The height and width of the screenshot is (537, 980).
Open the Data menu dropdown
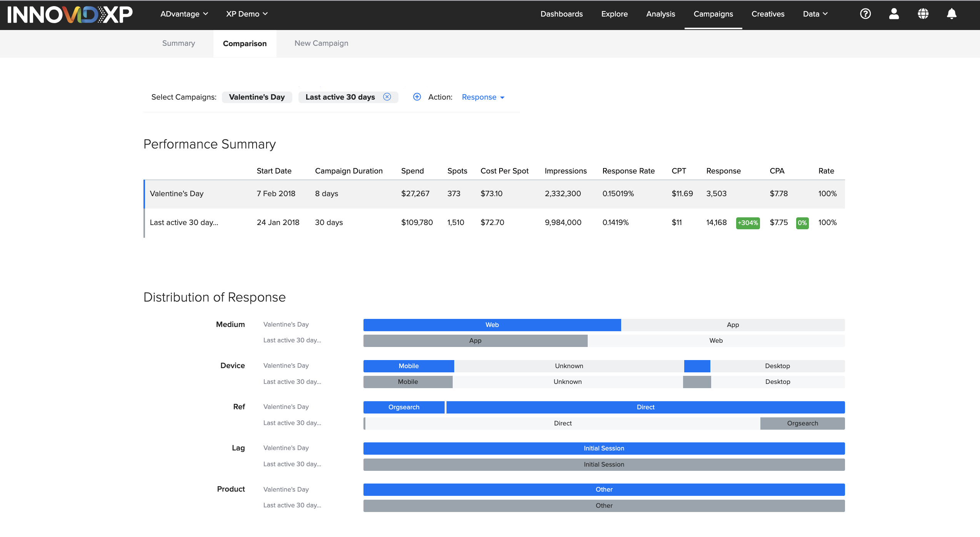(x=815, y=14)
